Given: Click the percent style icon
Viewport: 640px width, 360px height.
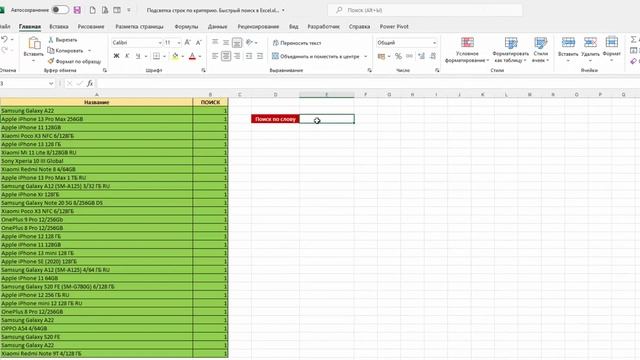Looking at the screenshot, I should pyautogui.click(x=398, y=56).
